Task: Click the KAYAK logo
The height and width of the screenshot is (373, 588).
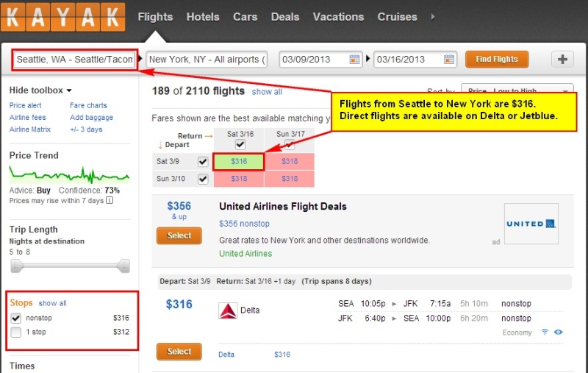Action: coord(62,17)
